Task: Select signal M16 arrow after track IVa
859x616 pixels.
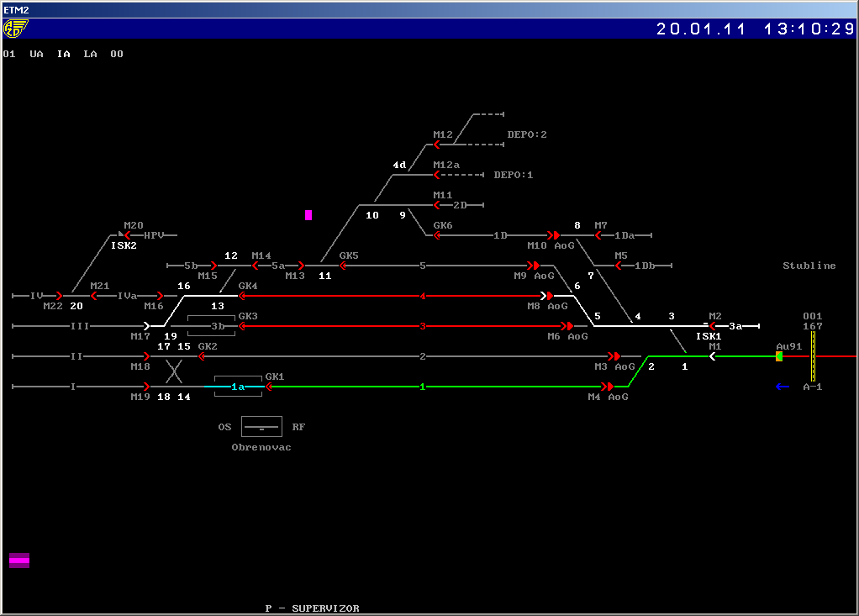Action: pos(160,296)
